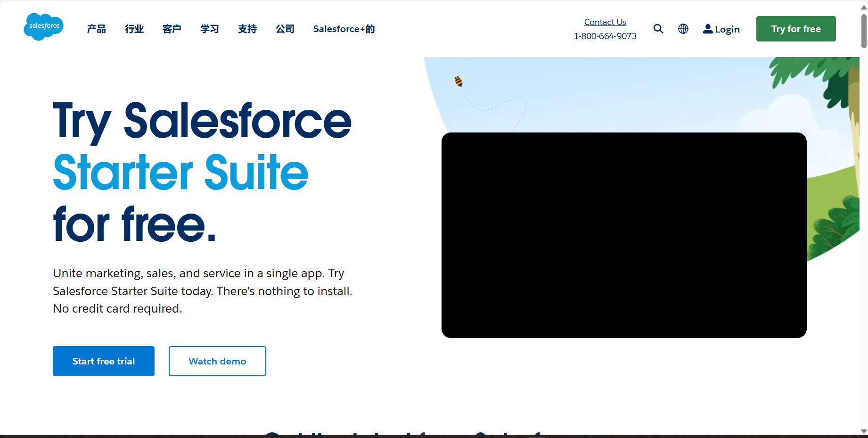Open the 产品 navigation menu

pos(96,29)
